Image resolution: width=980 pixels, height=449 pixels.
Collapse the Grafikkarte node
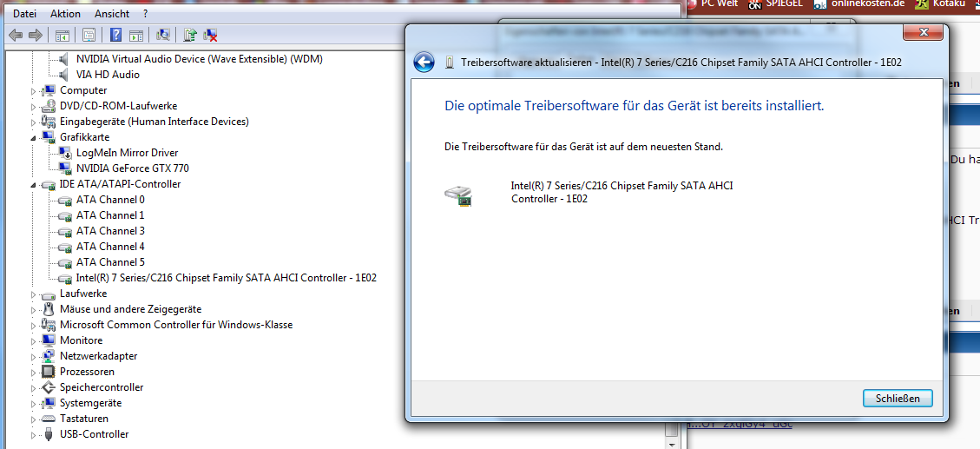(x=34, y=137)
